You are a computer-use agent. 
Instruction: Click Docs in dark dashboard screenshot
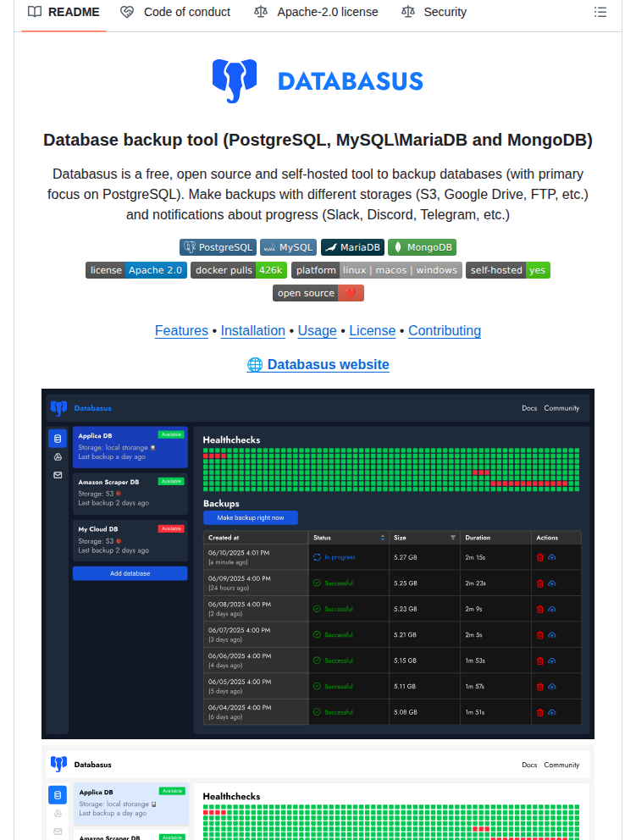coord(529,408)
